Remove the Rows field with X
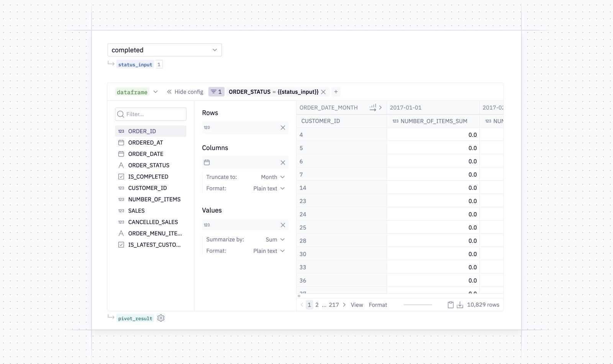Screen dimensions: 613x364 pos(283,128)
